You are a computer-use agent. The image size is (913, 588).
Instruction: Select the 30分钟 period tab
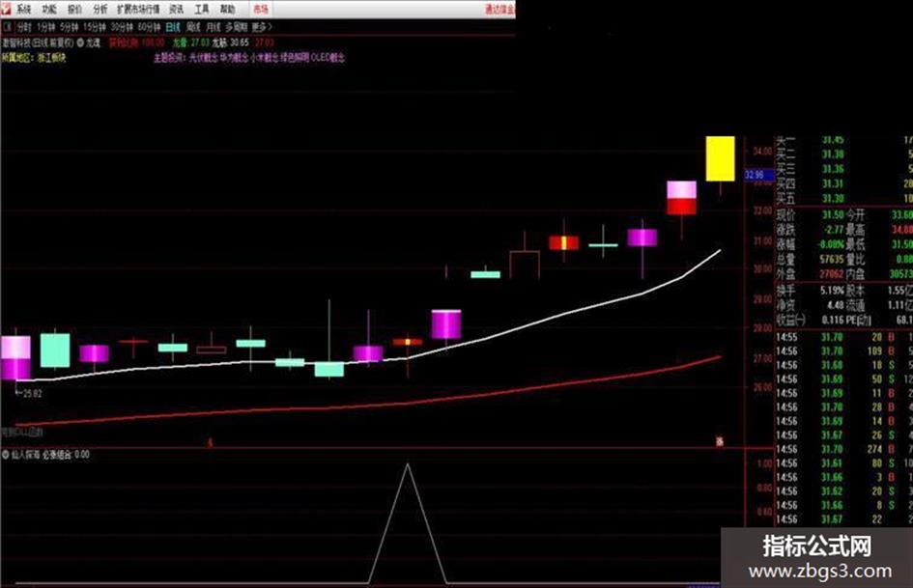122,27
